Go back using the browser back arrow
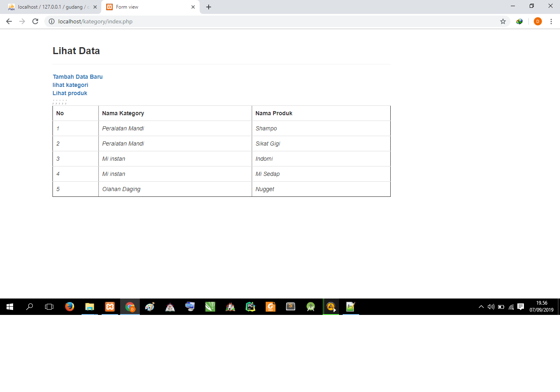The height and width of the screenshot is (392, 560). click(9, 21)
